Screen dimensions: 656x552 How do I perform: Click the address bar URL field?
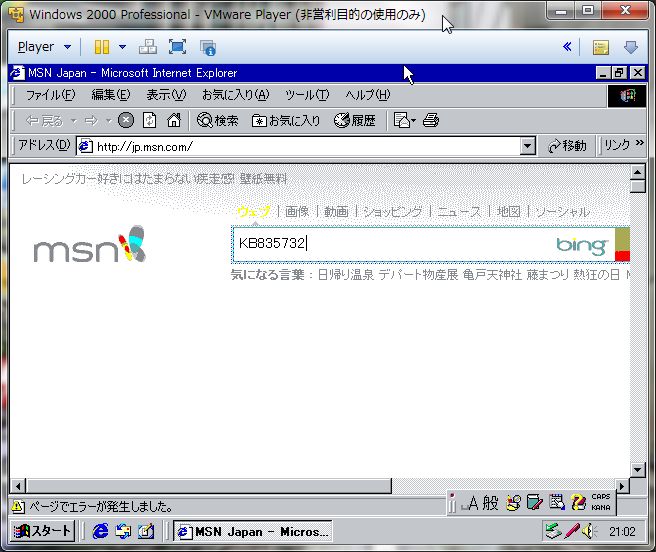299,146
